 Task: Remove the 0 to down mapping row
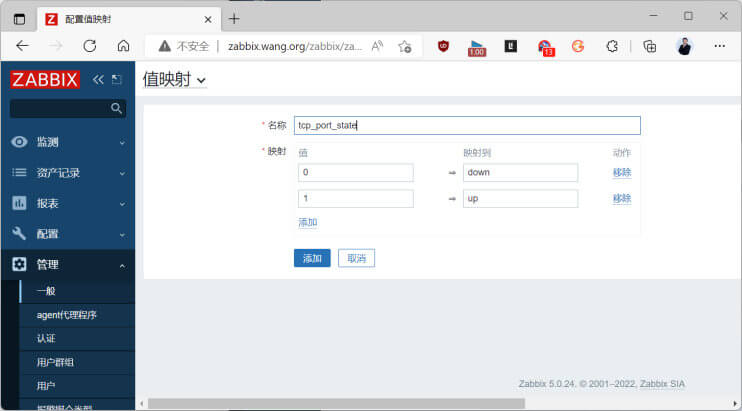point(622,172)
